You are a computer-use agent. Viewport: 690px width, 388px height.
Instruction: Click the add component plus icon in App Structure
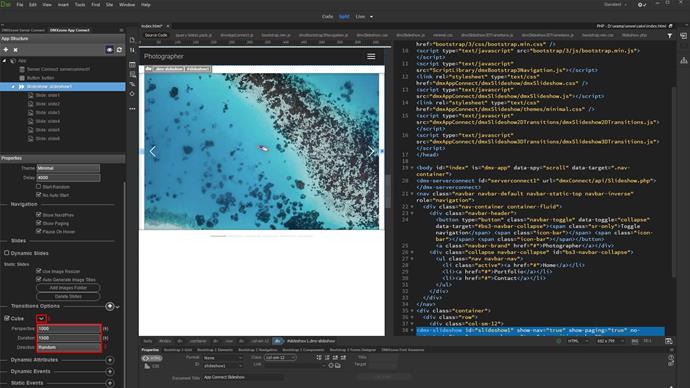point(6,50)
